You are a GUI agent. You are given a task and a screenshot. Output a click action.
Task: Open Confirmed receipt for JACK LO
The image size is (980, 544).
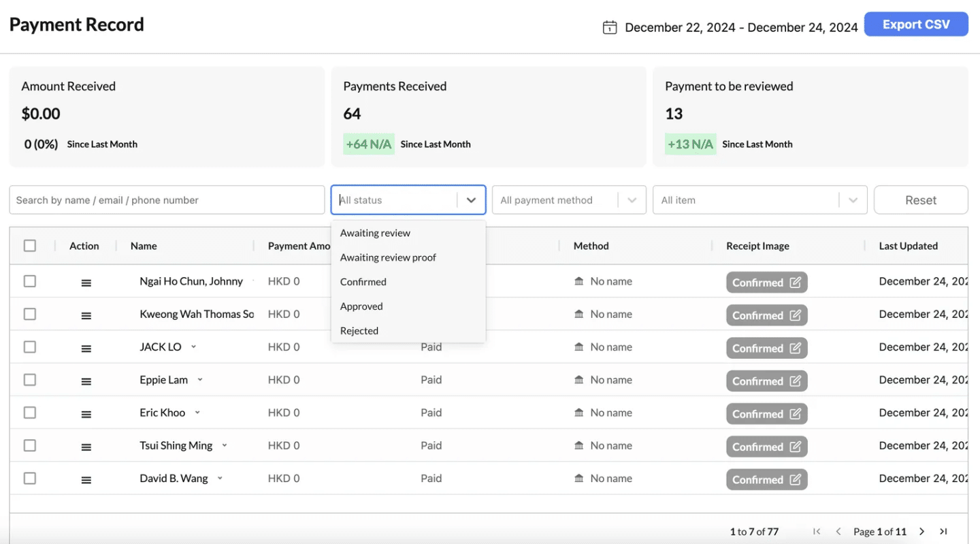click(x=767, y=348)
